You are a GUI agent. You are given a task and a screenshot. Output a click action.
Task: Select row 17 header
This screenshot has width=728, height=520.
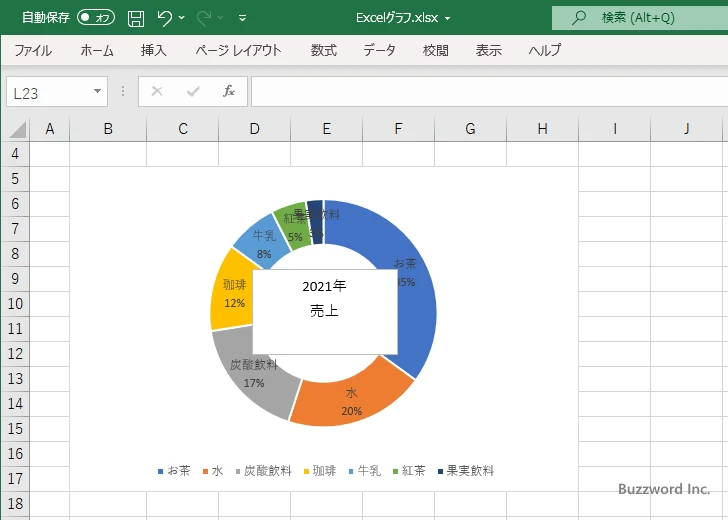pos(15,478)
